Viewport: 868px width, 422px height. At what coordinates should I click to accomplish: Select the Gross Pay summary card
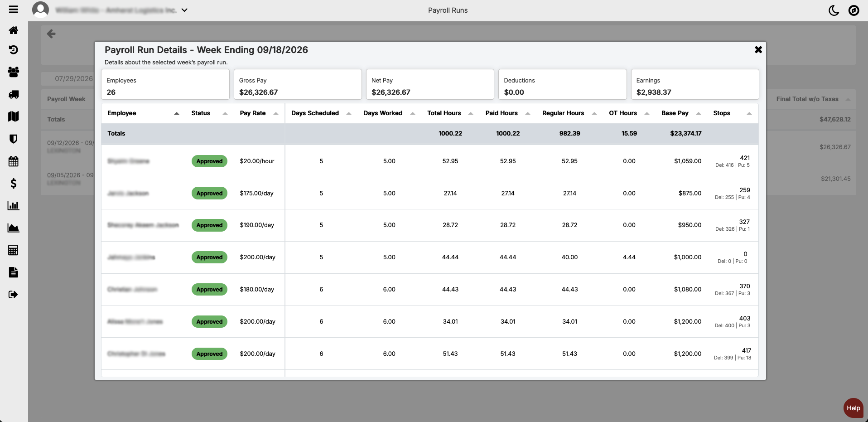coord(298,84)
